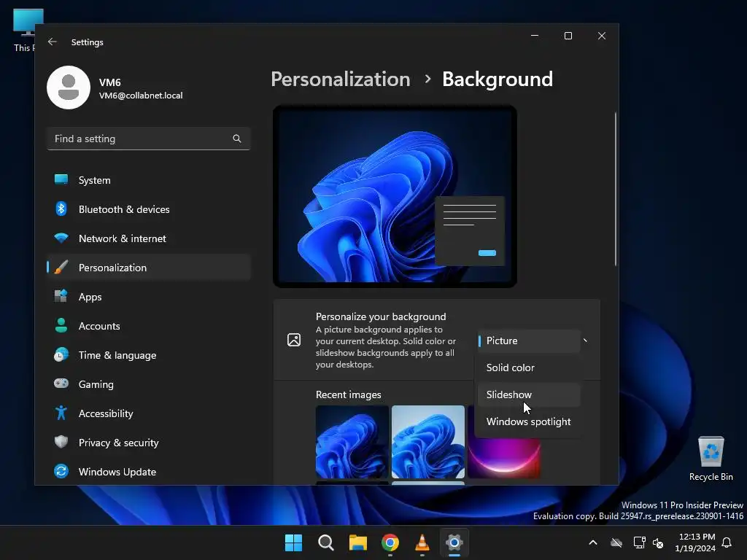Choose Slideshow background option

click(x=530, y=394)
